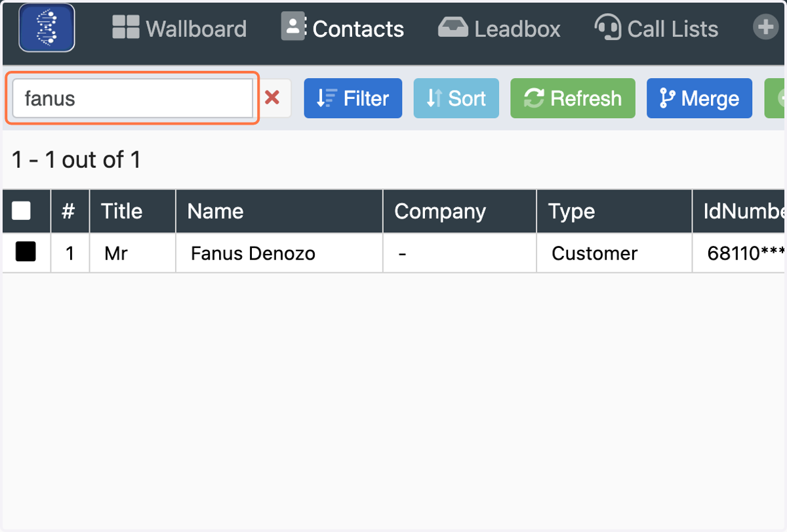The width and height of the screenshot is (787, 532).
Task: Click the Title column header
Action: click(132, 211)
